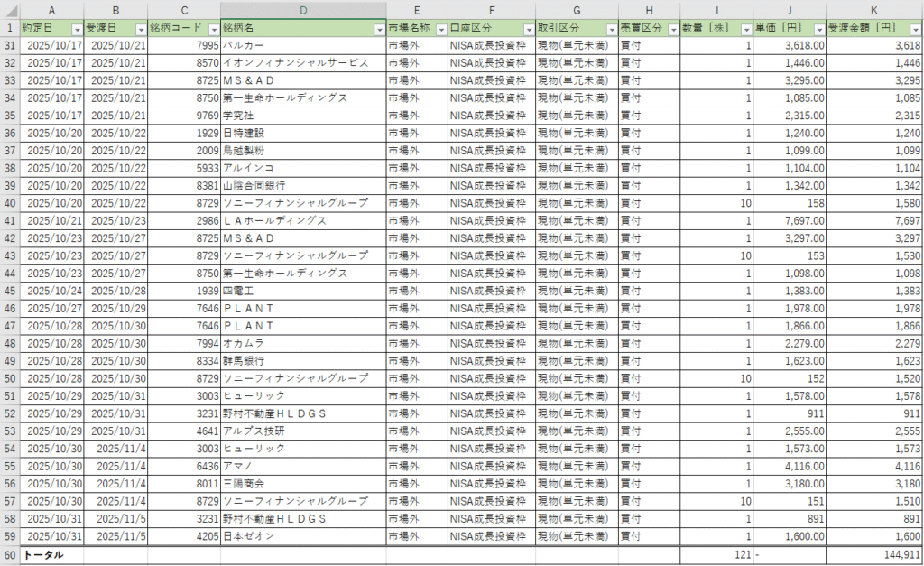Open the 売買区分 filter dropdown

point(670,29)
